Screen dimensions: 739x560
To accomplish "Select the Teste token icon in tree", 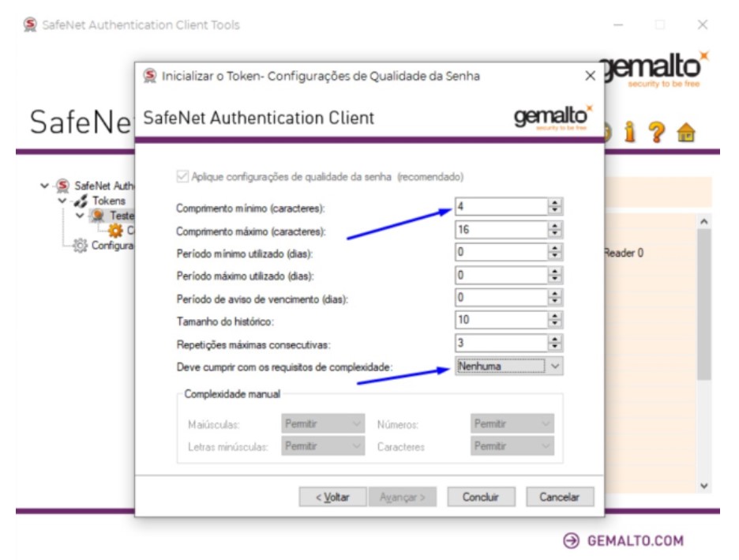I will point(98,216).
